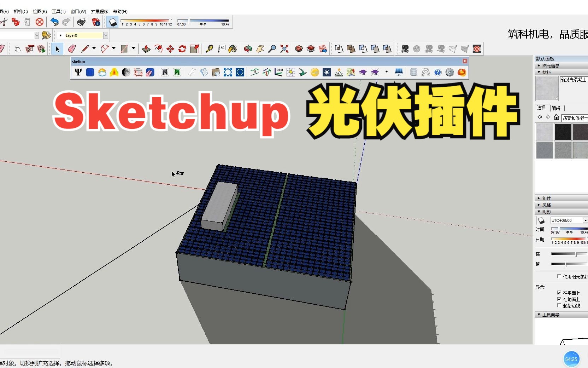This screenshot has width=588, height=368.
Task: Open the Arc tool dropdown arrow
Action: click(x=114, y=48)
